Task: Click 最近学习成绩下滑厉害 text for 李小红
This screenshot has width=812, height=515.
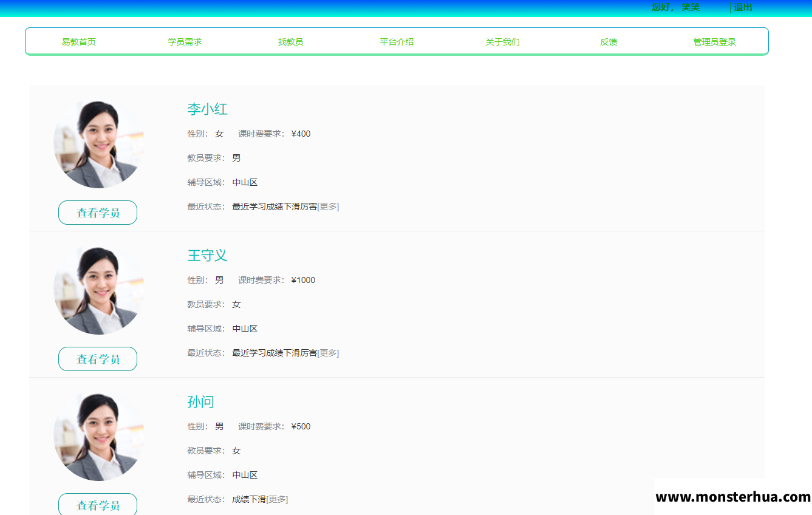Action: pyautogui.click(x=275, y=206)
